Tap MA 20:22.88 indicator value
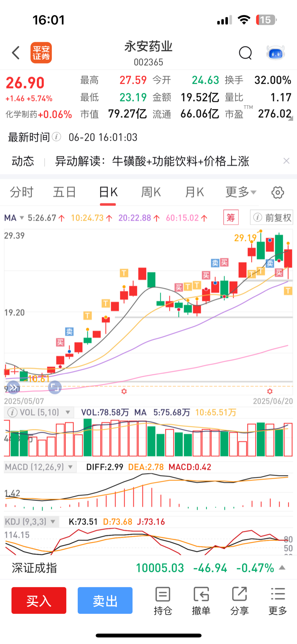Viewport: 297px width, 644px height. pyautogui.click(x=139, y=218)
